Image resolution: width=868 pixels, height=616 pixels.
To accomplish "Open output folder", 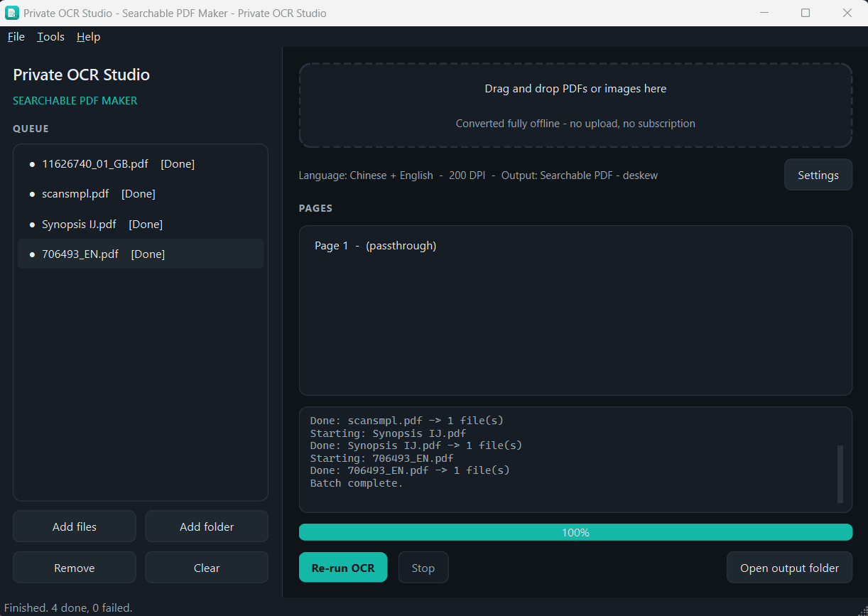I will coord(790,568).
